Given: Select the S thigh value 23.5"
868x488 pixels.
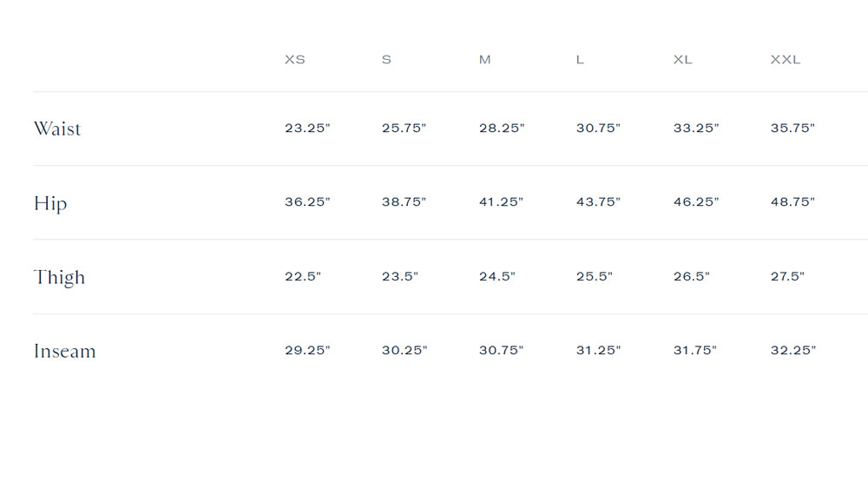Looking at the screenshot, I should (x=399, y=276).
